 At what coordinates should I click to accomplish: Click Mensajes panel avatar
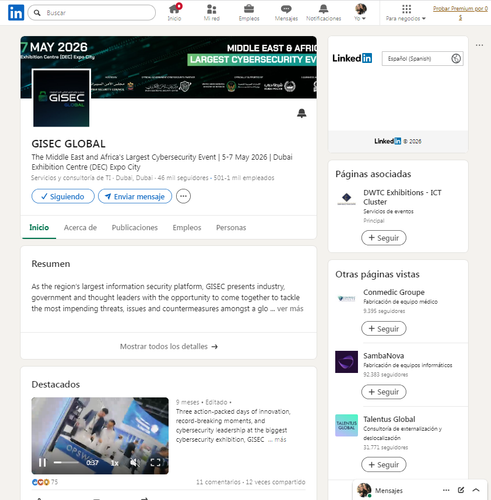(364, 490)
